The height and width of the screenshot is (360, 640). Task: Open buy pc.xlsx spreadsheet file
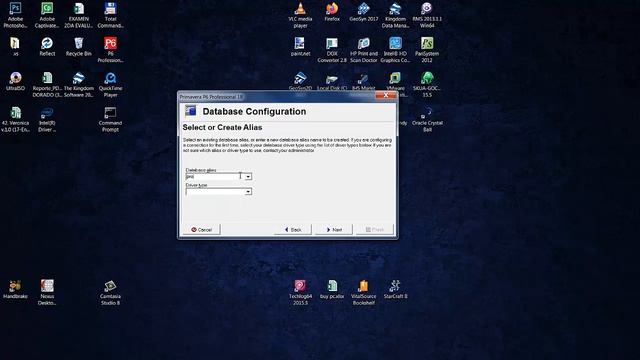point(332,289)
